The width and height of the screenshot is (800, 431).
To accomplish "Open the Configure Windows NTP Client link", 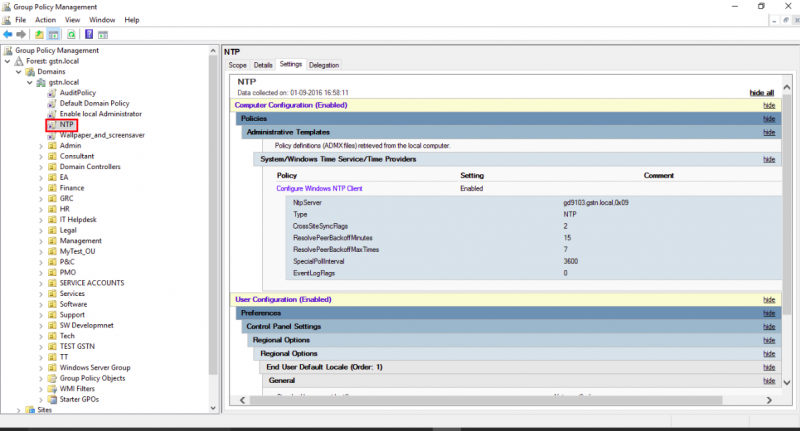I will (x=319, y=189).
